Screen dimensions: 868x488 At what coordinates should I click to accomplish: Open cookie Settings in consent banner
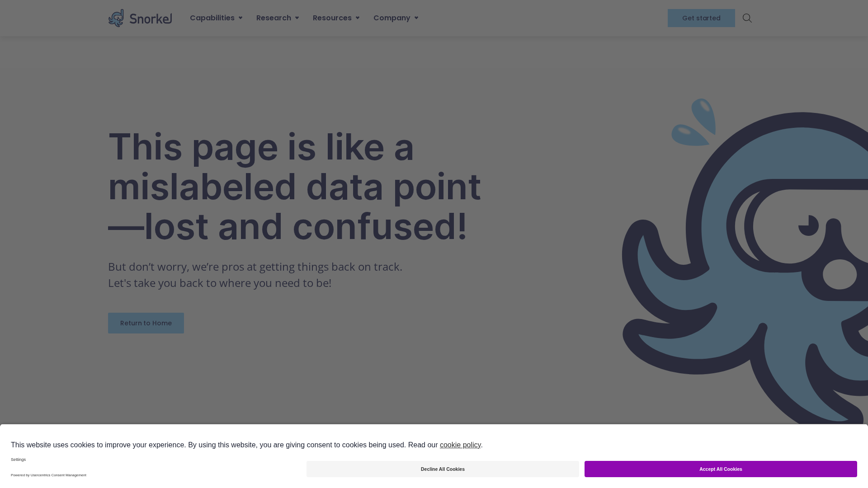[x=19, y=460]
